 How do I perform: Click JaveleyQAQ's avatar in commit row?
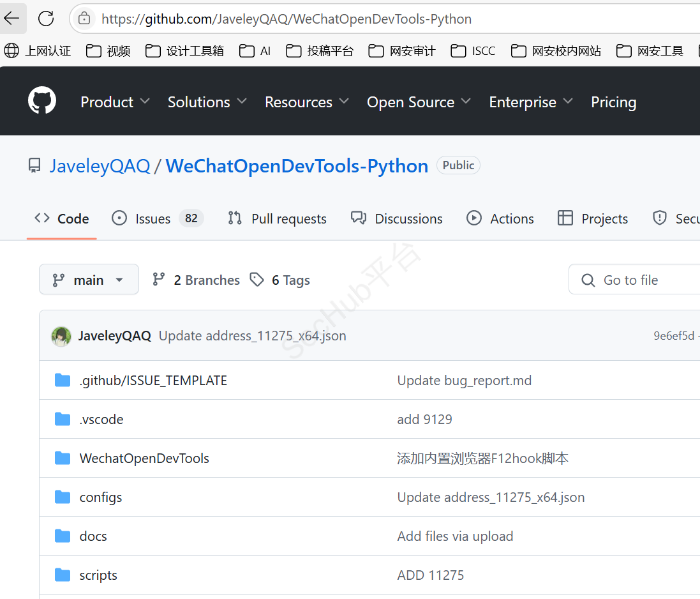click(61, 336)
